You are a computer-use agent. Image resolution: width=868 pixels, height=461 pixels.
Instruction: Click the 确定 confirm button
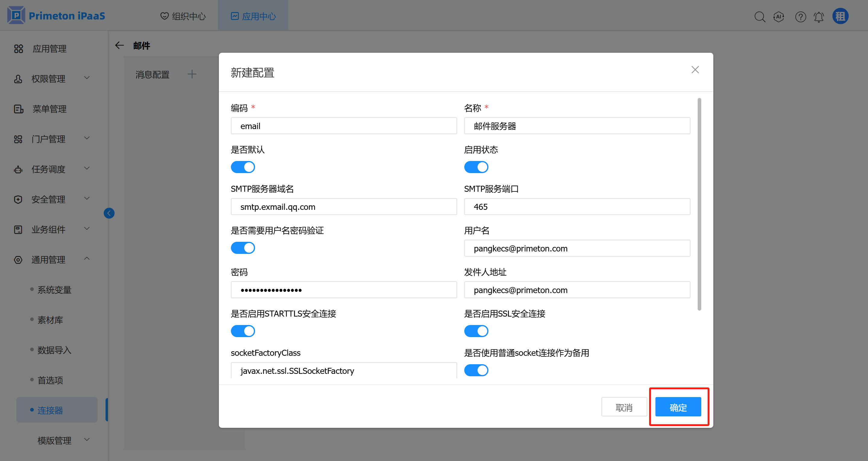[x=678, y=407]
